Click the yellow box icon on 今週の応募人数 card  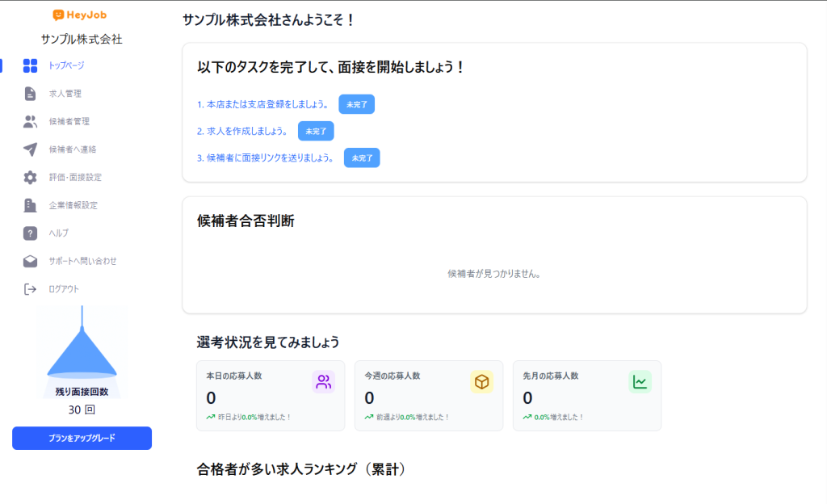[x=481, y=382]
